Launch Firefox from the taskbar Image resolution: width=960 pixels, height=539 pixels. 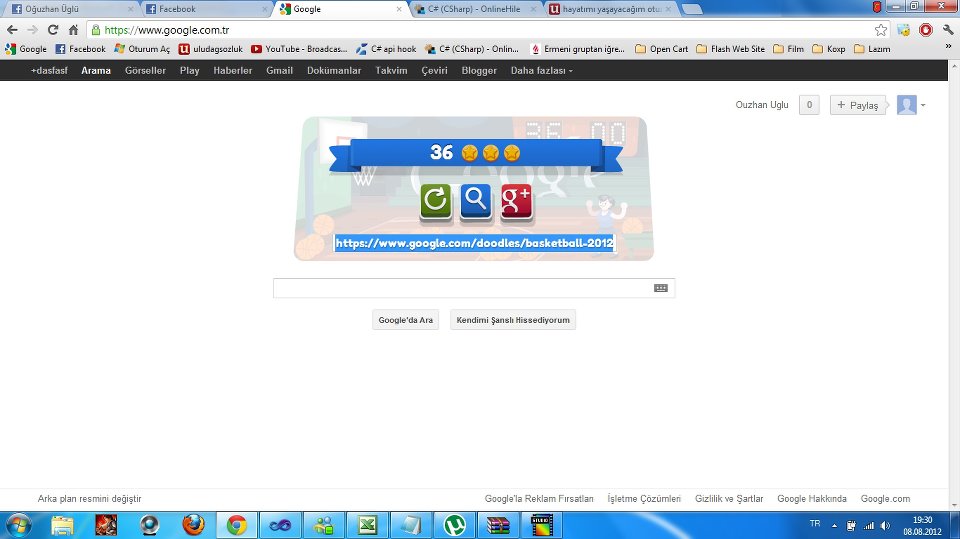point(193,526)
